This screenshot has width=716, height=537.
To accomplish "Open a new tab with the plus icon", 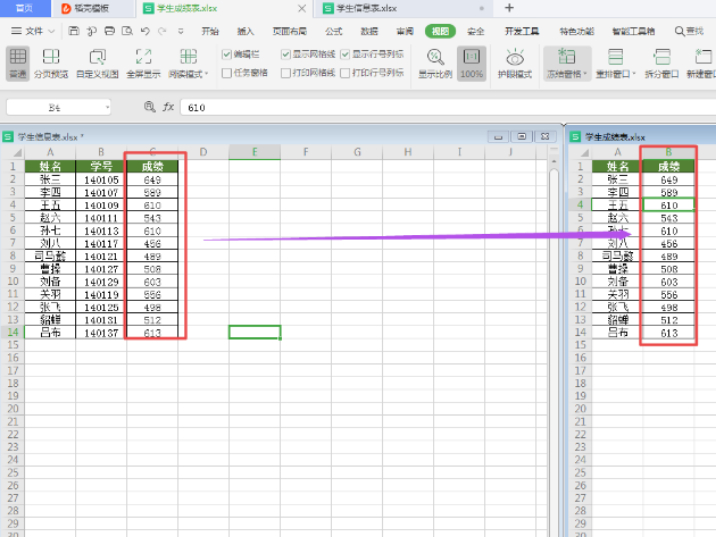I will (x=510, y=8).
